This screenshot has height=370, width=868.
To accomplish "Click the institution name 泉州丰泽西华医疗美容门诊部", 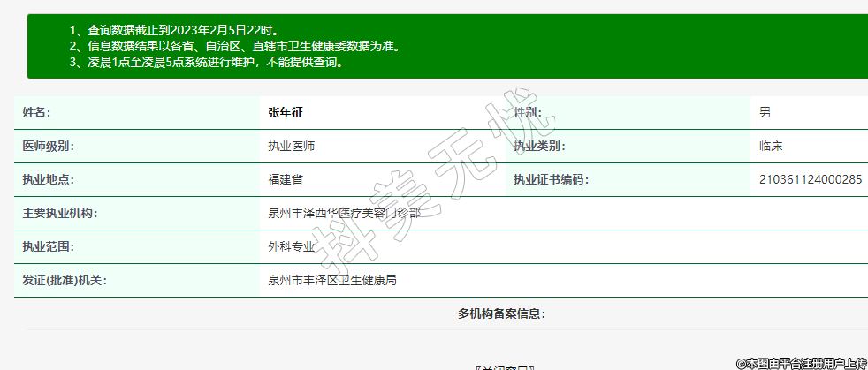I will (x=344, y=213).
